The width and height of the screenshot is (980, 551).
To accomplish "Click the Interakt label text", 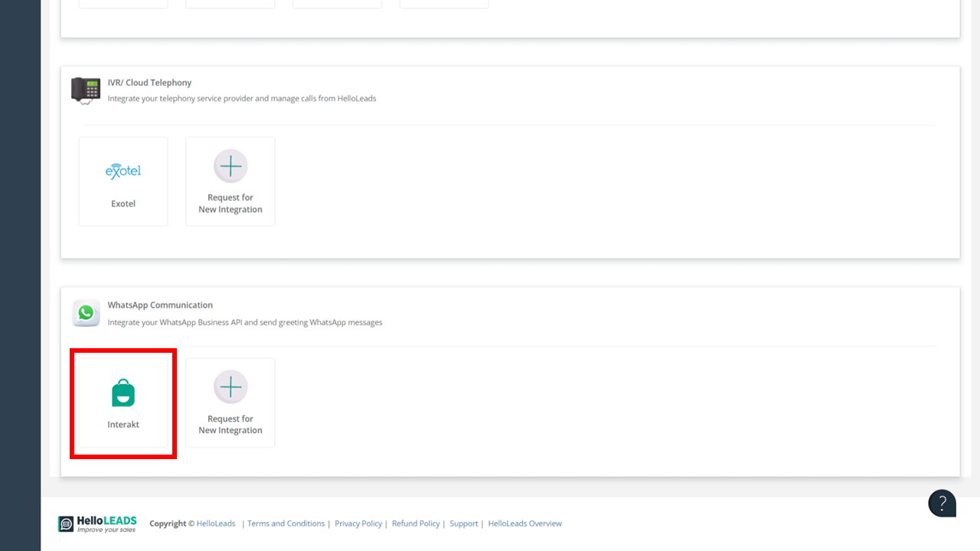I will click(x=123, y=425).
